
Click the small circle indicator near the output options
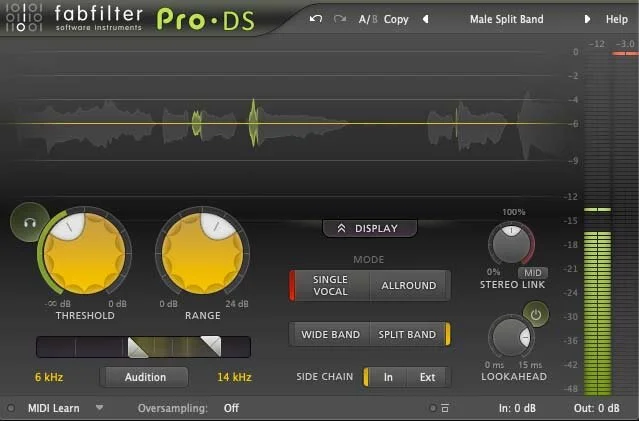(433, 408)
